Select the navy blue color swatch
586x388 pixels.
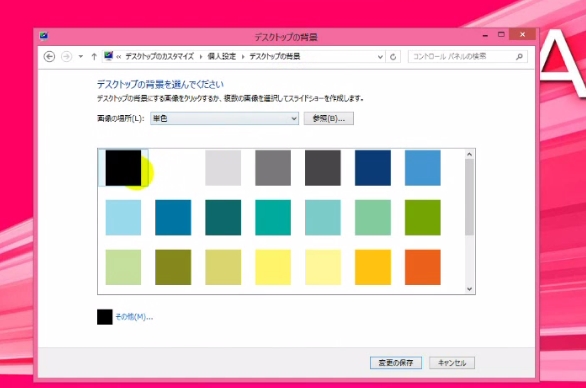(x=373, y=168)
